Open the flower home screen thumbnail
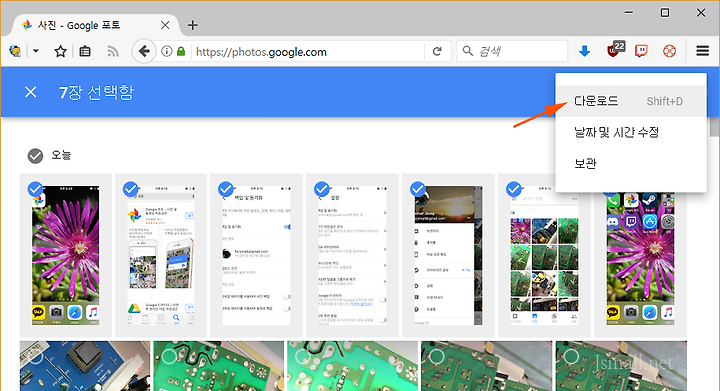Viewport: 720px width, 391px height. (x=66, y=256)
